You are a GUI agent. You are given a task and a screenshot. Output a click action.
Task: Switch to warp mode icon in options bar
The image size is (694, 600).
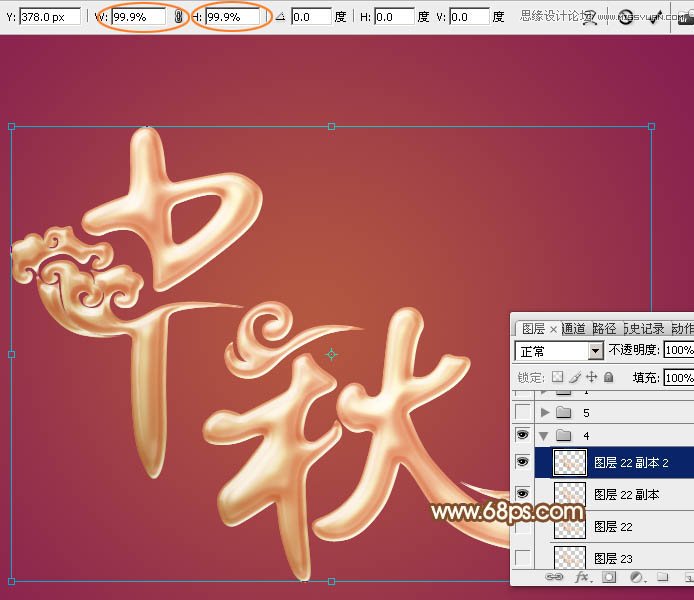pos(590,18)
